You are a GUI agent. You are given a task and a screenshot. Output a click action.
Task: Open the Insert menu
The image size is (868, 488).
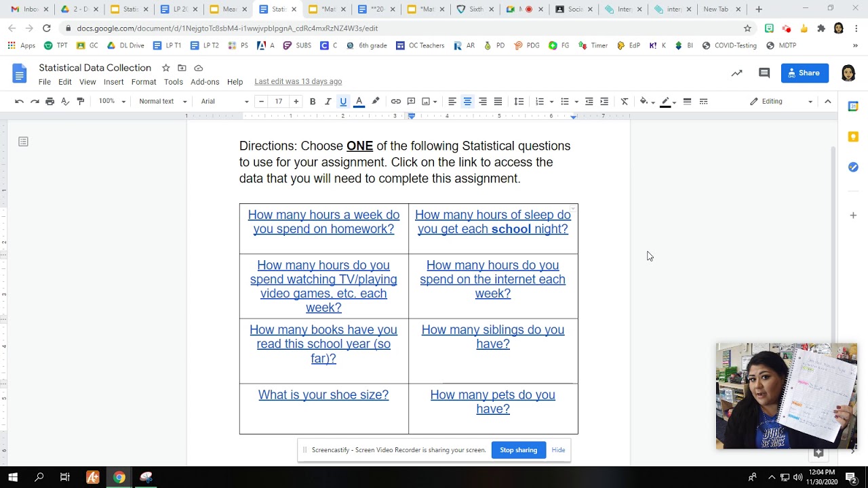click(x=113, y=82)
